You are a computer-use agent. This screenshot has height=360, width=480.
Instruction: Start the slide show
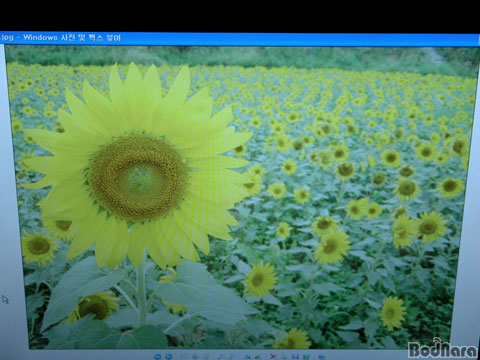point(206,356)
